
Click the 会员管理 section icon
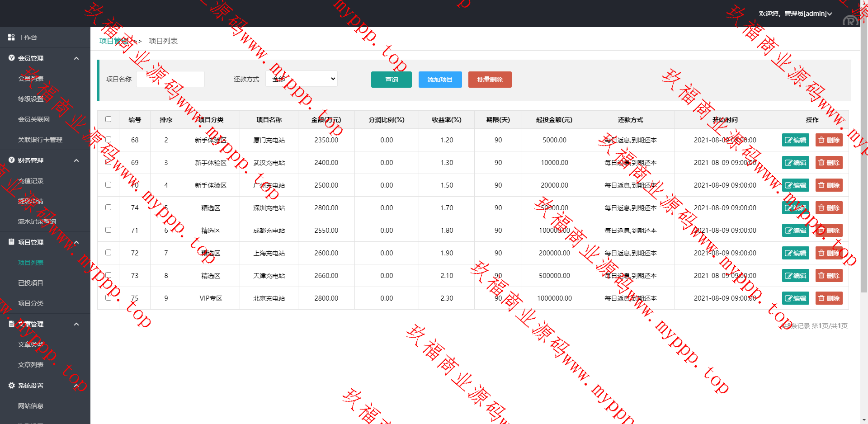tap(12, 58)
